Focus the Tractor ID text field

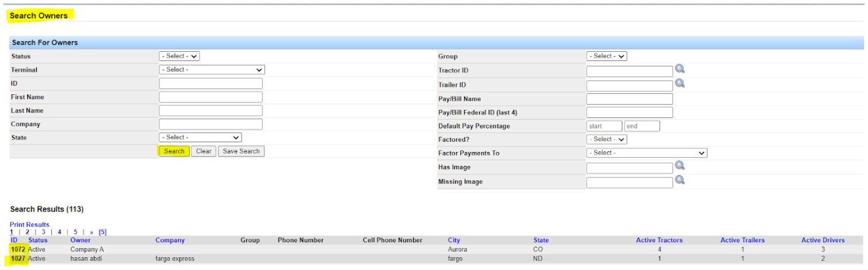pos(629,71)
